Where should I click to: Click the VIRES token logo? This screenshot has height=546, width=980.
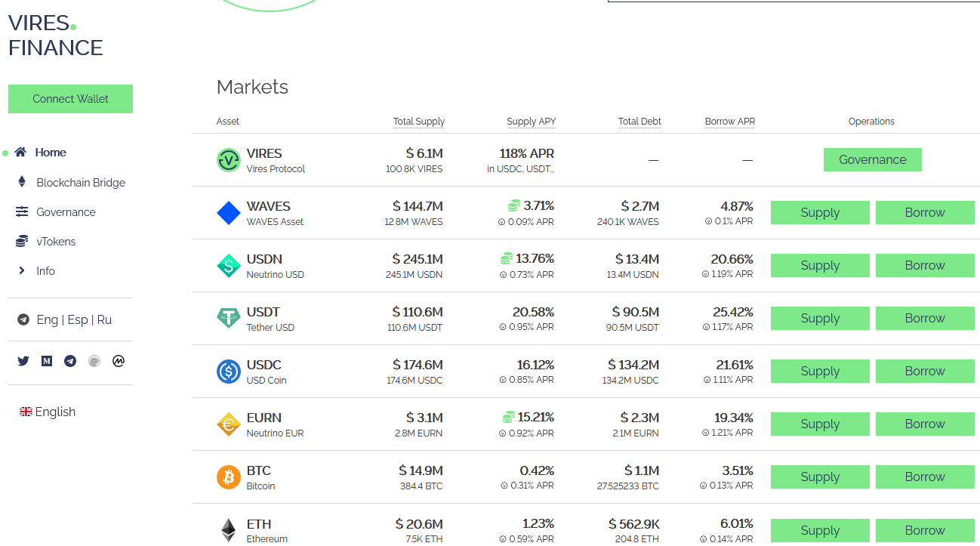[x=229, y=160]
